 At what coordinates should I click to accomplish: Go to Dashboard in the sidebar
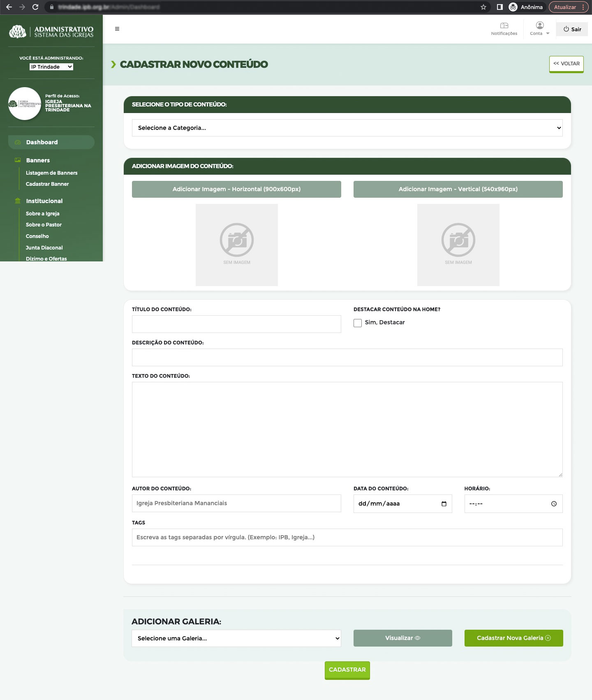click(x=42, y=142)
